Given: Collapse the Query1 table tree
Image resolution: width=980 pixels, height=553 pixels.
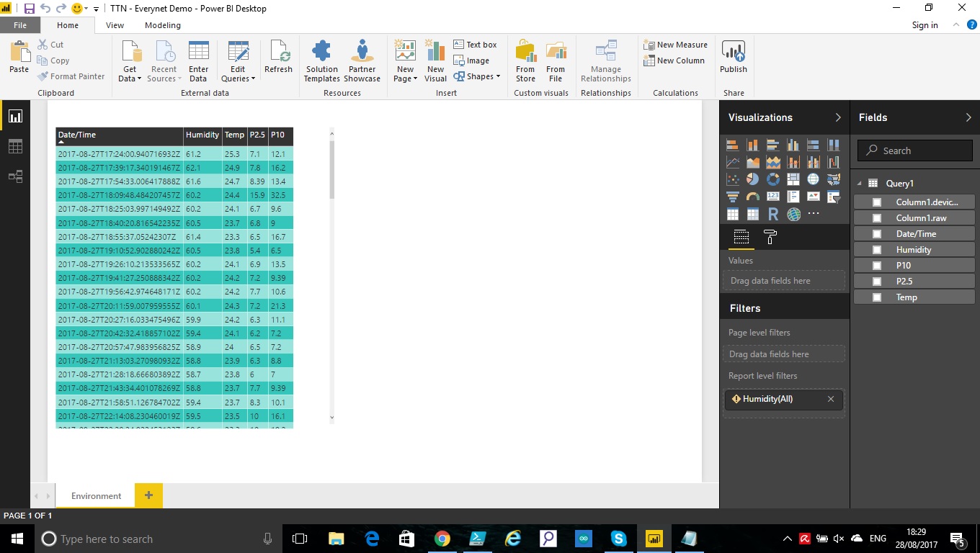Looking at the screenshot, I should point(860,184).
